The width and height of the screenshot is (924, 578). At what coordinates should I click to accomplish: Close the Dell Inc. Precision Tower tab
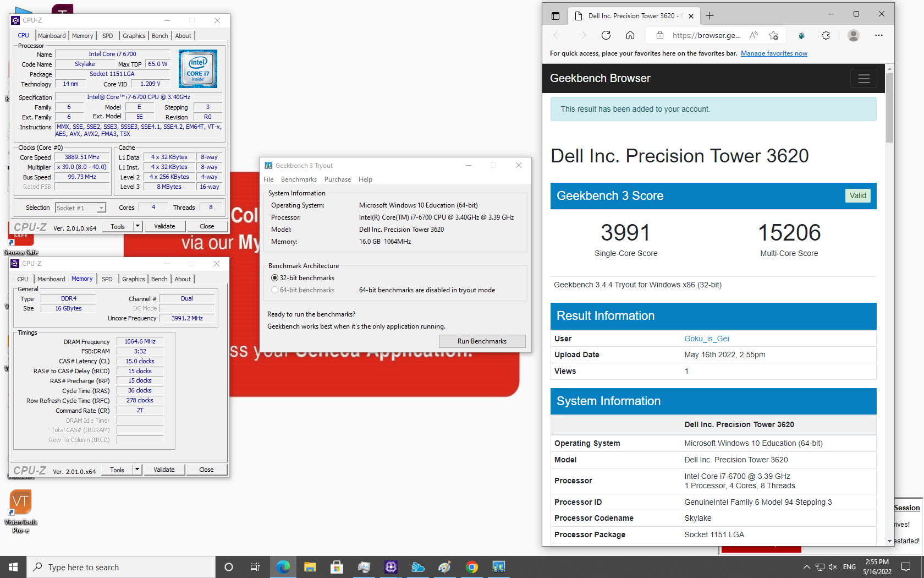click(691, 16)
